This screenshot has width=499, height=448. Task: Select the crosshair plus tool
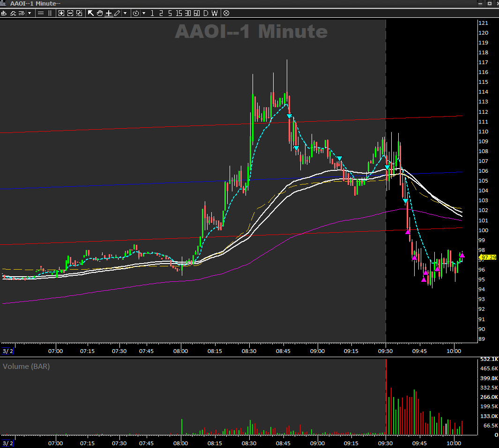tap(109, 13)
